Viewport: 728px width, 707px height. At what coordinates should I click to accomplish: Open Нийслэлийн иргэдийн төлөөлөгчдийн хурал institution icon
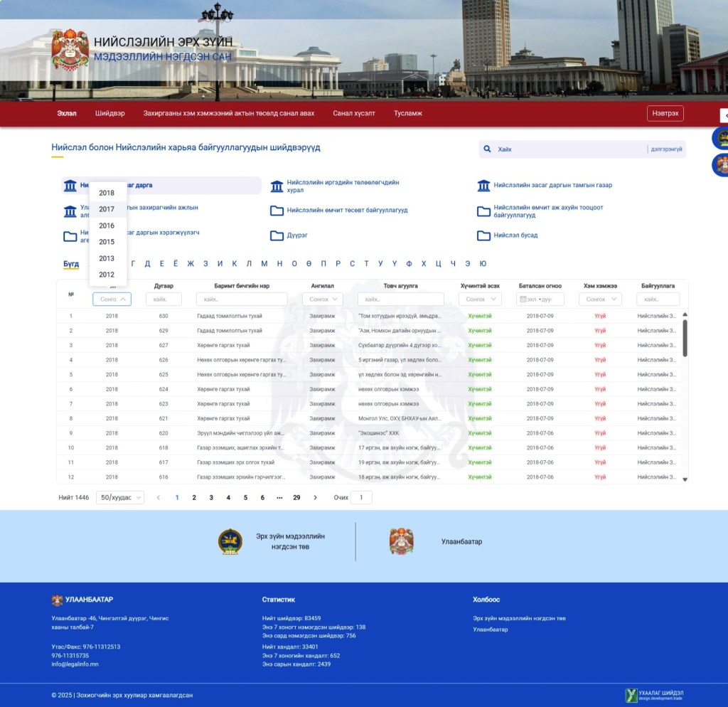[277, 186]
